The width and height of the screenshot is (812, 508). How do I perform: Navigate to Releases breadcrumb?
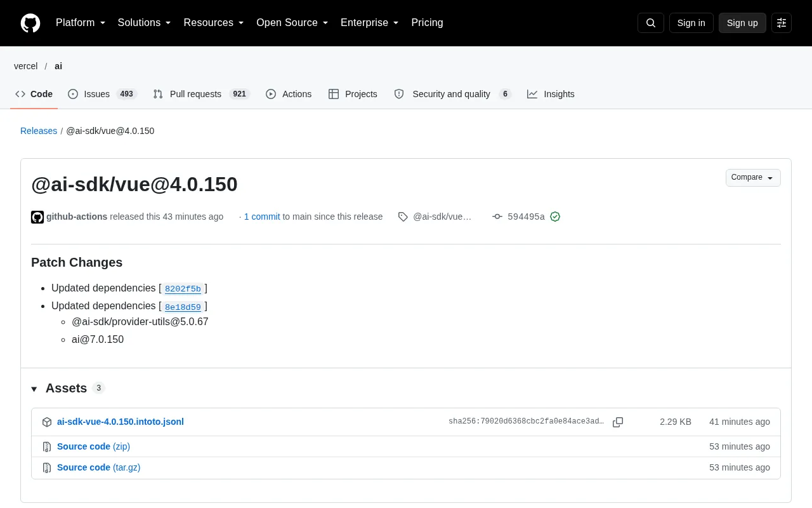(x=39, y=131)
